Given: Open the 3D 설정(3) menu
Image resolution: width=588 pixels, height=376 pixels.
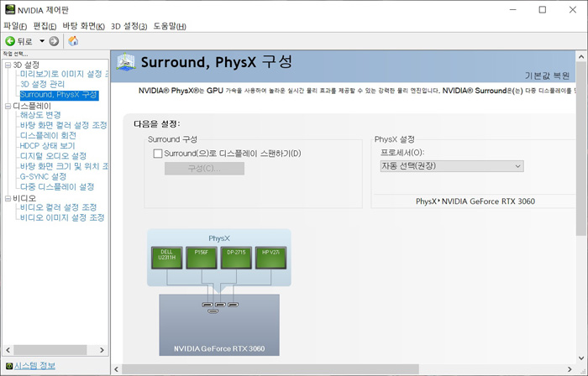Looking at the screenshot, I should click(129, 26).
